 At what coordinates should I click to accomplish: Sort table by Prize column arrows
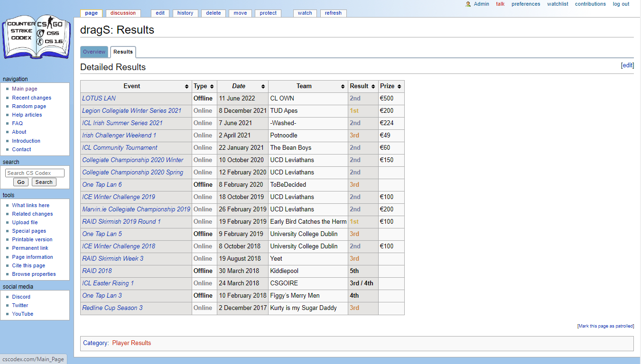click(x=399, y=87)
